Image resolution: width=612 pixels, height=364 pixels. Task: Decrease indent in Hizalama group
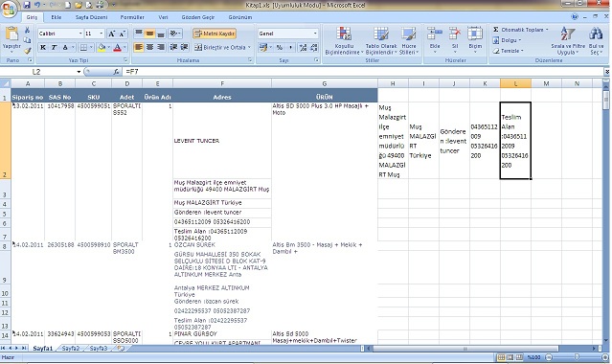click(x=173, y=47)
